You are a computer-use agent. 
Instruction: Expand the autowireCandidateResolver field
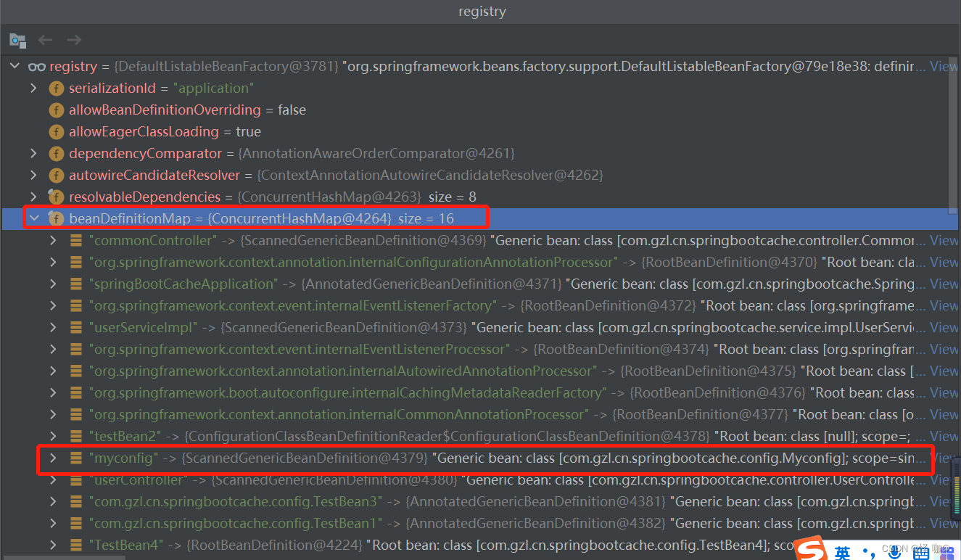click(x=33, y=176)
